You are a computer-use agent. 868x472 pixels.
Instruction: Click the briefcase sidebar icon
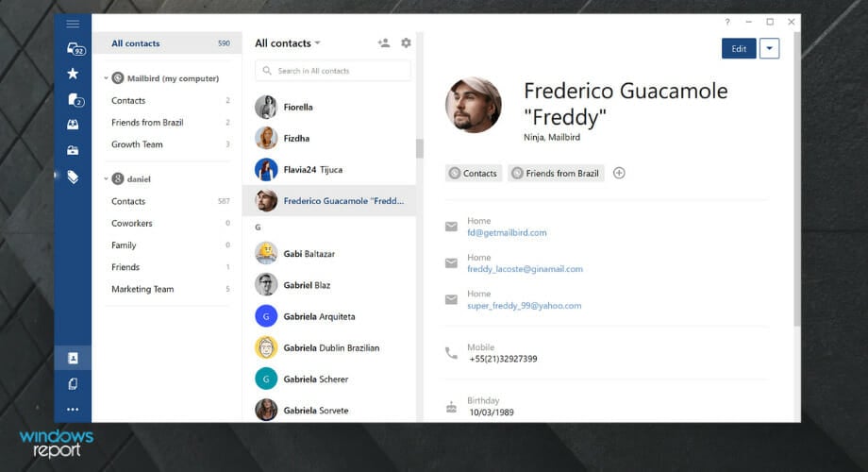click(x=73, y=150)
